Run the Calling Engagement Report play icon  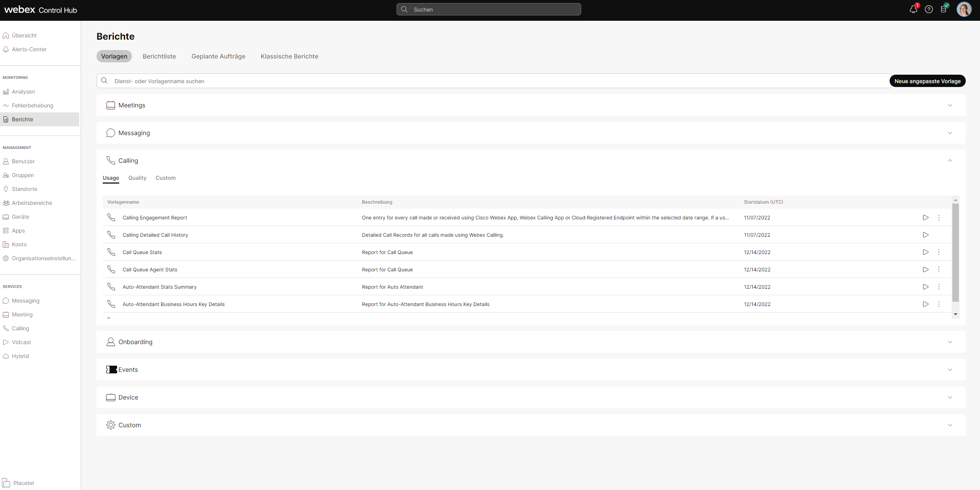[x=925, y=217]
